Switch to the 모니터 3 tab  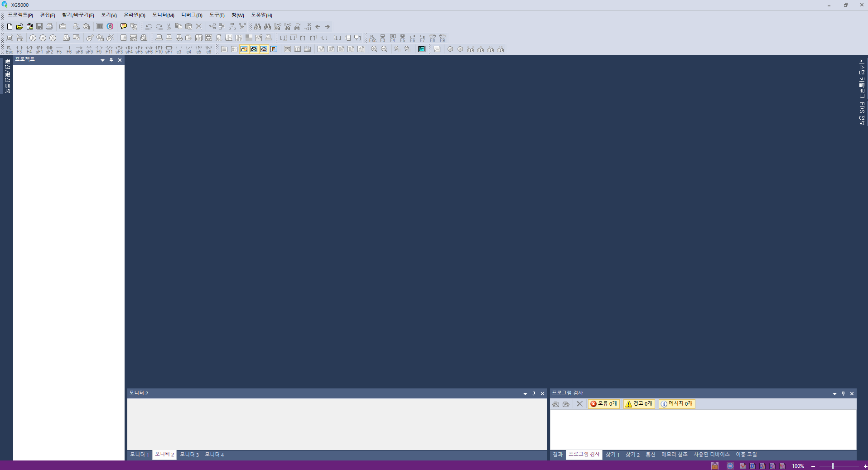tap(189, 455)
